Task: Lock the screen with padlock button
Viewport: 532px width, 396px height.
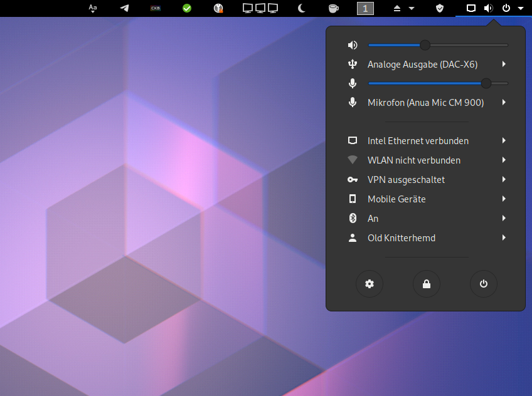Action: [427, 284]
